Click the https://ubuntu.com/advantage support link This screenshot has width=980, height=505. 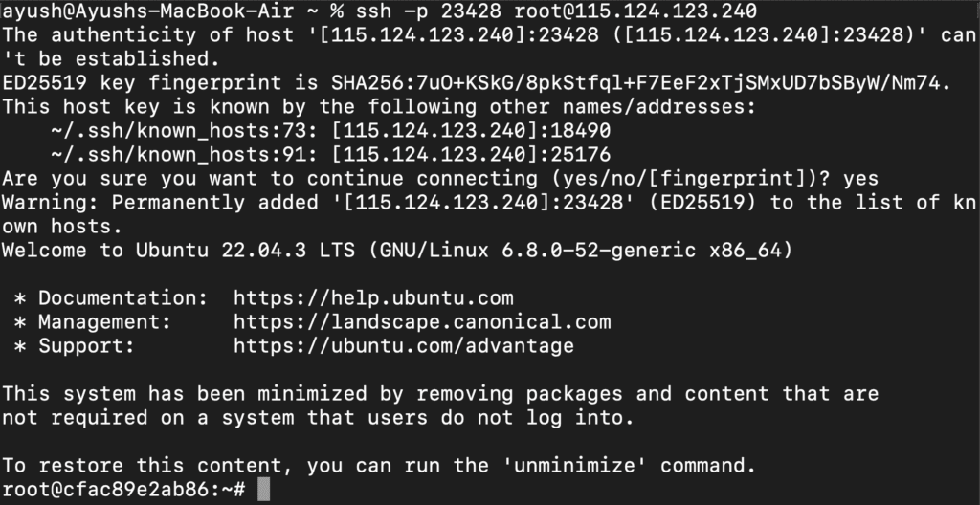tap(404, 345)
